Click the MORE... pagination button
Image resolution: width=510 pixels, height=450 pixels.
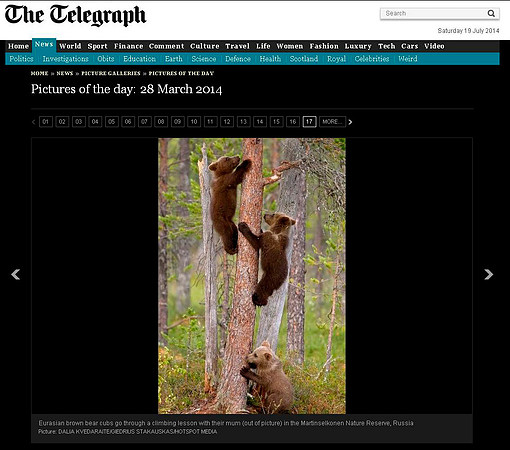pos(332,122)
